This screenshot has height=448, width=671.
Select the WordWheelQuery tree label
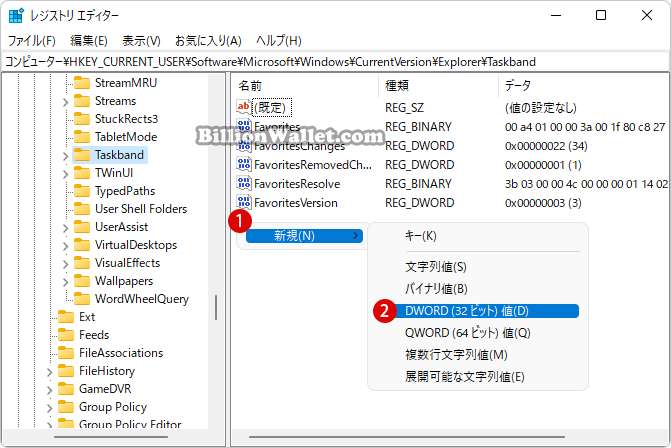coord(142,299)
